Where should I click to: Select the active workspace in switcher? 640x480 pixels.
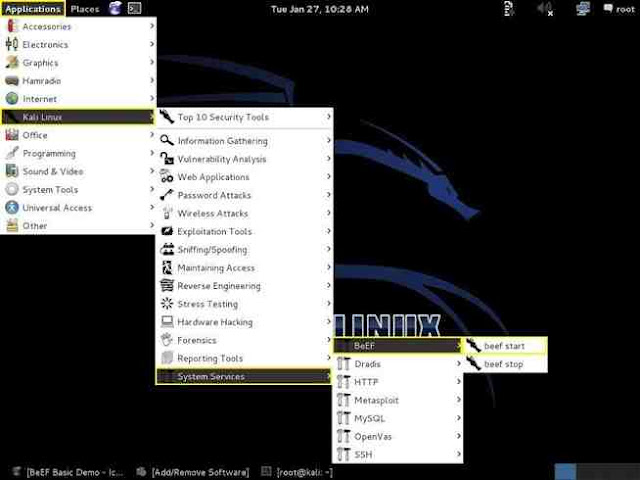(565, 471)
